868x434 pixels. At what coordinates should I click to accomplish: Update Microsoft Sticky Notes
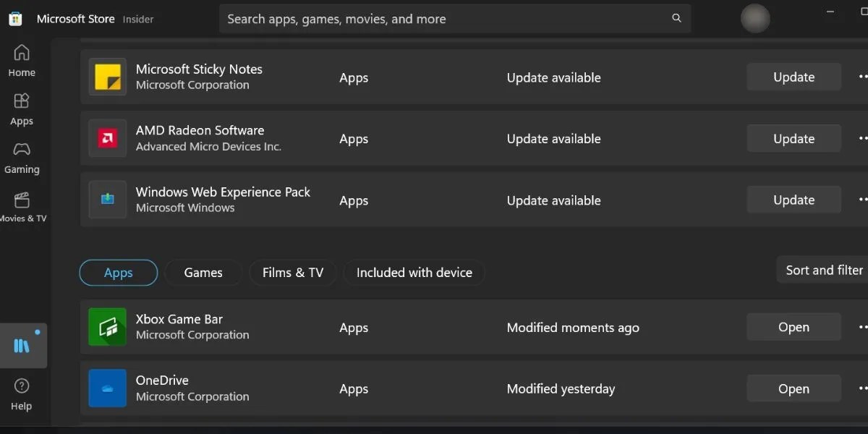pos(793,77)
